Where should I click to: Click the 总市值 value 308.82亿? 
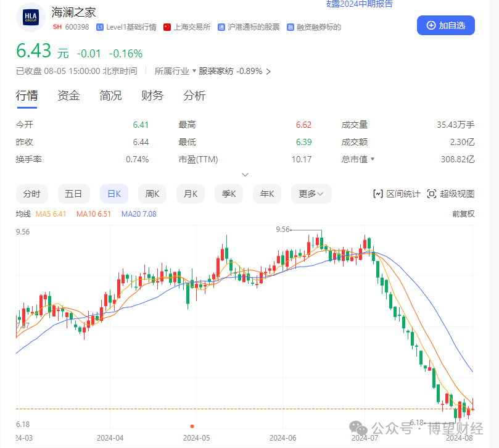458,159
